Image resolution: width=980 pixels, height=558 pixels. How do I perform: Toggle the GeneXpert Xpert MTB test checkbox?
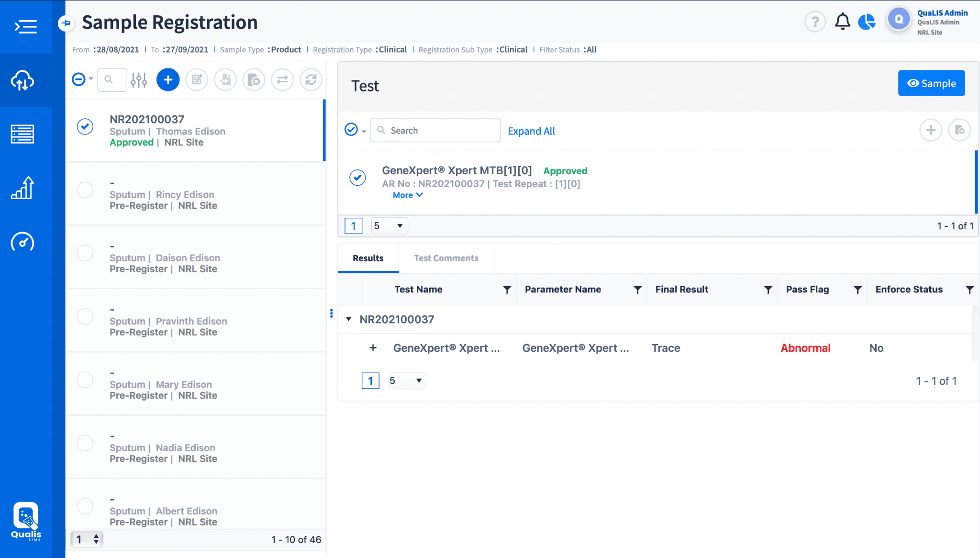(357, 178)
